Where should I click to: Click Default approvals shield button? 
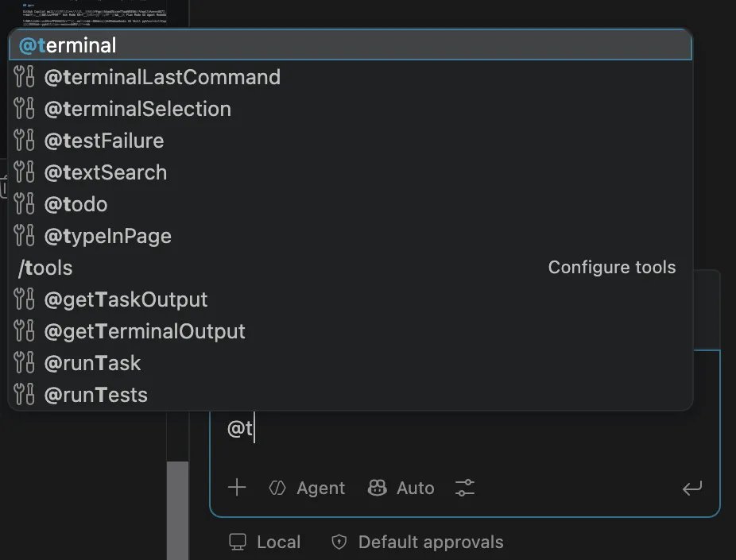coord(417,542)
